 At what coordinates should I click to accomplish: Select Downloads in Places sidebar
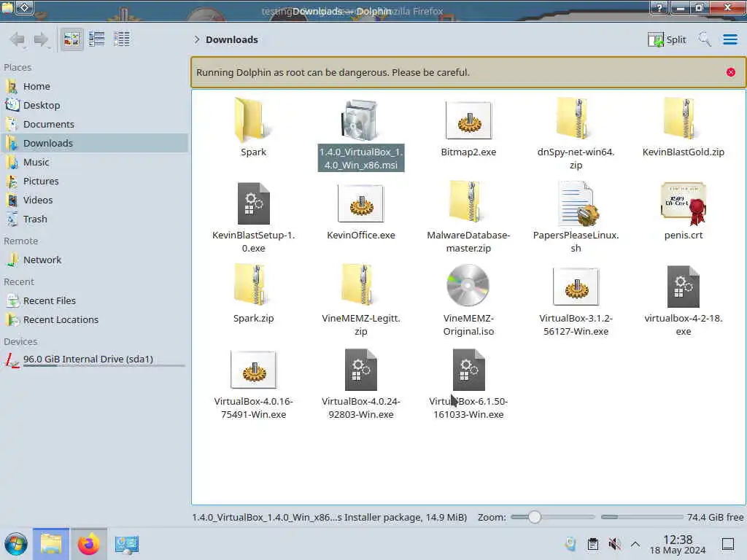[94, 144]
